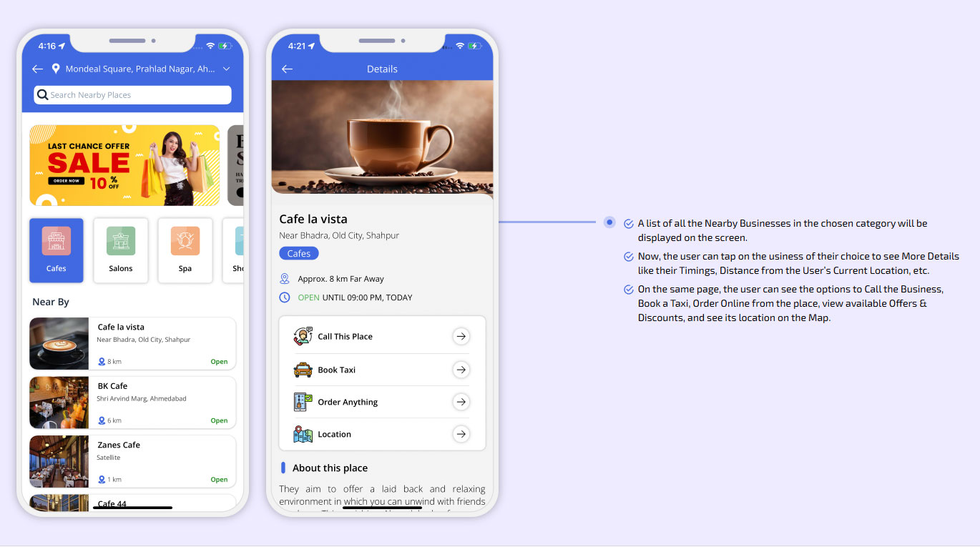Open the Location row arrow button

coord(461,434)
